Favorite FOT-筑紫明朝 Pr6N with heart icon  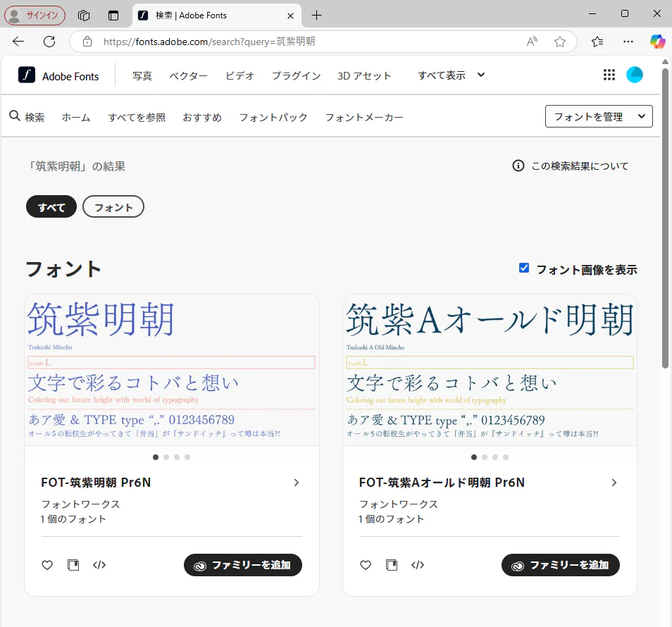47,565
